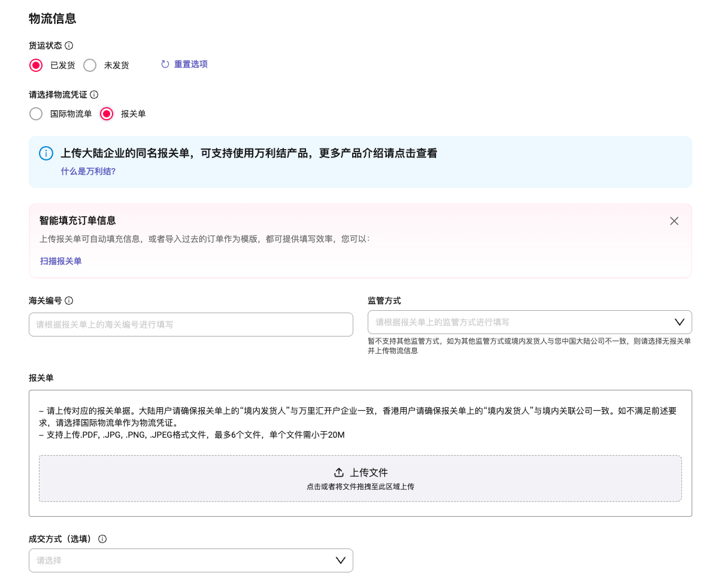This screenshot has height=588, width=718.
Task: Open the 海关编号 info tooltip icon
Action: 69,301
